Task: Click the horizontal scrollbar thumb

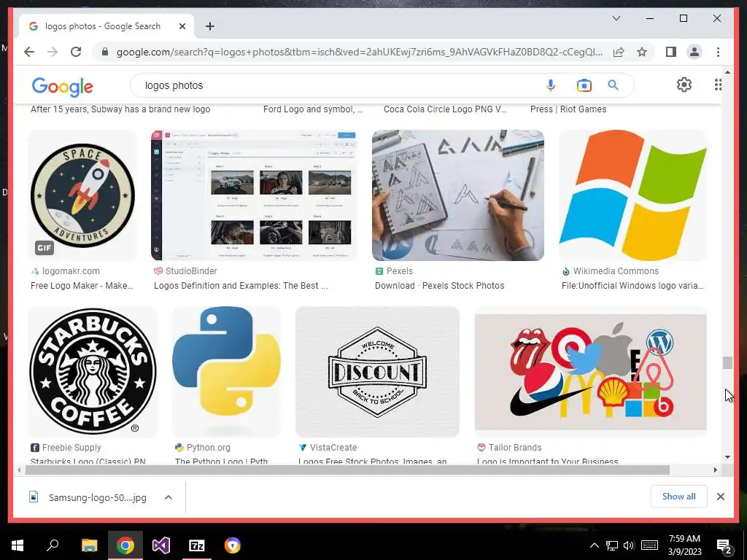Action: (347, 470)
